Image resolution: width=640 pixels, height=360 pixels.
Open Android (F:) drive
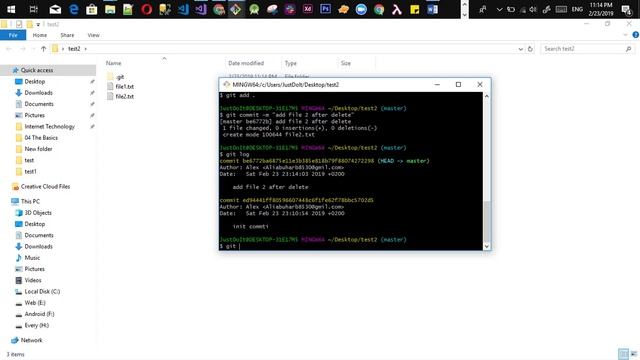point(39,314)
